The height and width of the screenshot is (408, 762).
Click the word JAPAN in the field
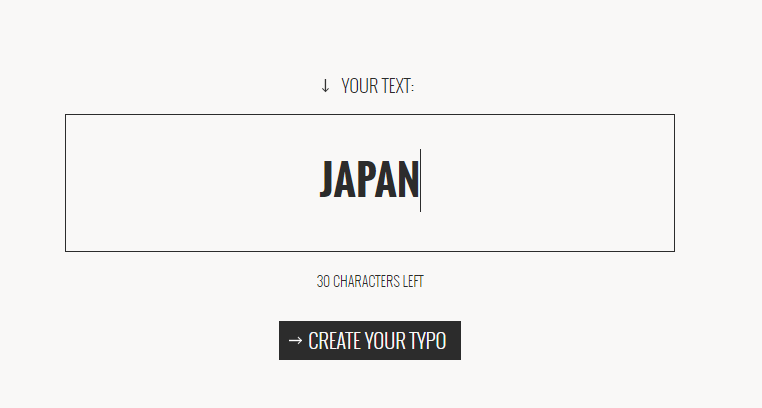[x=369, y=181]
